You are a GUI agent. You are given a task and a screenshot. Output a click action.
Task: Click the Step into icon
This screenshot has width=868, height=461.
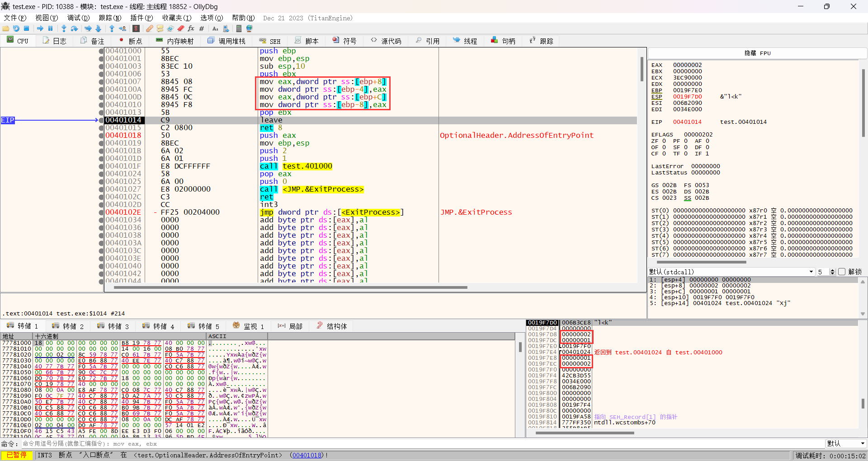pos(64,28)
